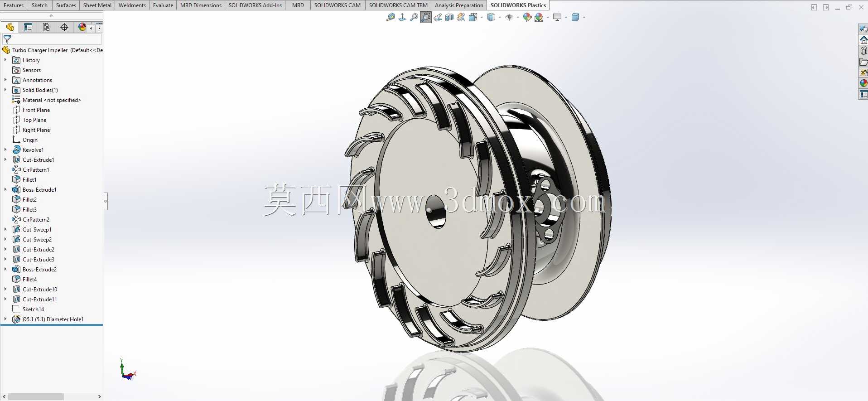Open the Analysis Preparation tab

coord(459,5)
